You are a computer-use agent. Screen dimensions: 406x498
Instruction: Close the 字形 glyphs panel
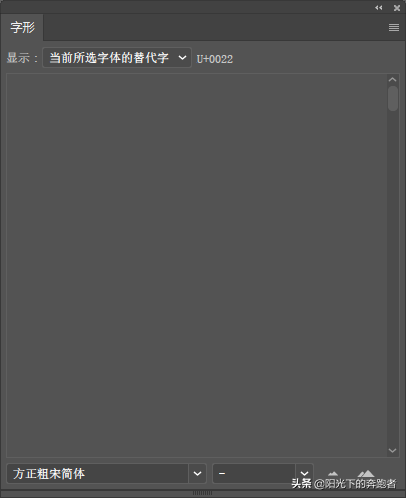pyautogui.click(x=397, y=8)
